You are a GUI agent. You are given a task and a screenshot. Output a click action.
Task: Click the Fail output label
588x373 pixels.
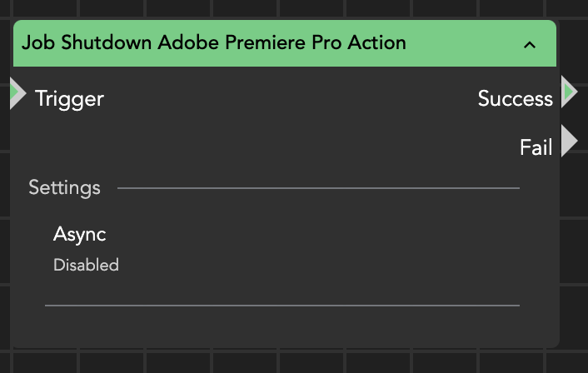point(536,148)
